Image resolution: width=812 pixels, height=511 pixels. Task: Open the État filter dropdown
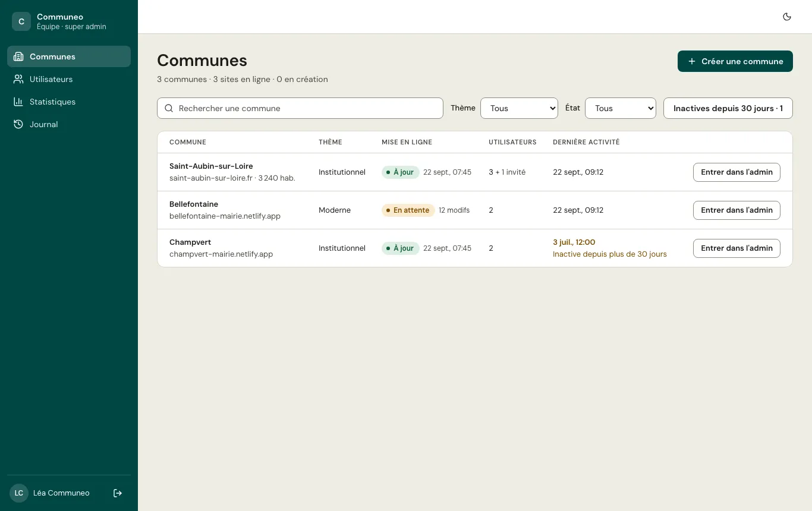coord(621,108)
